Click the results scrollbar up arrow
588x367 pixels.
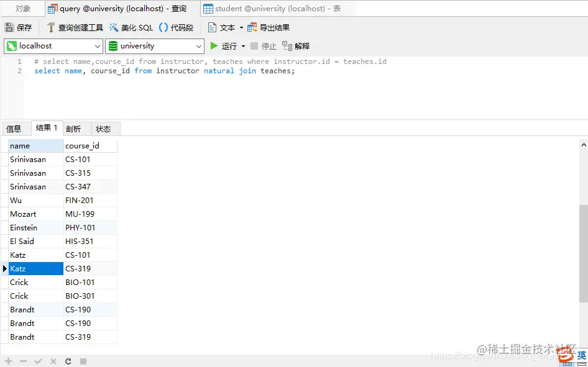[x=584, y=145]
